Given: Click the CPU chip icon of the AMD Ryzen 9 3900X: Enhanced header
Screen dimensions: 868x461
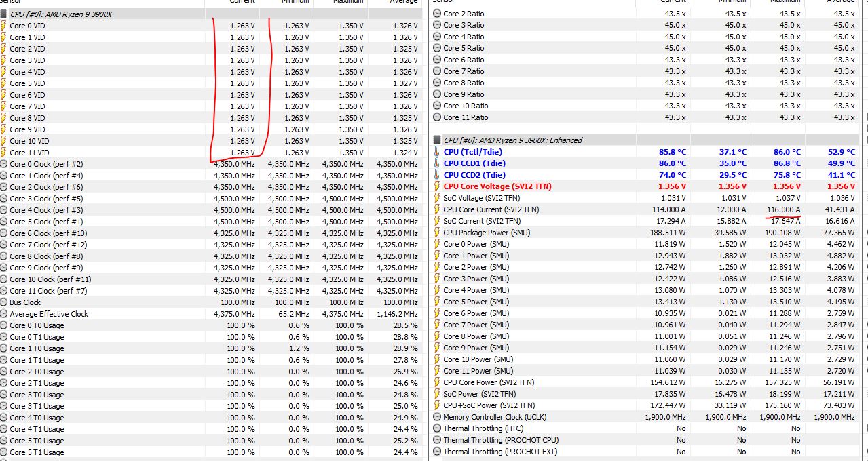Looking at the screenshot, I should click(437, 140).
